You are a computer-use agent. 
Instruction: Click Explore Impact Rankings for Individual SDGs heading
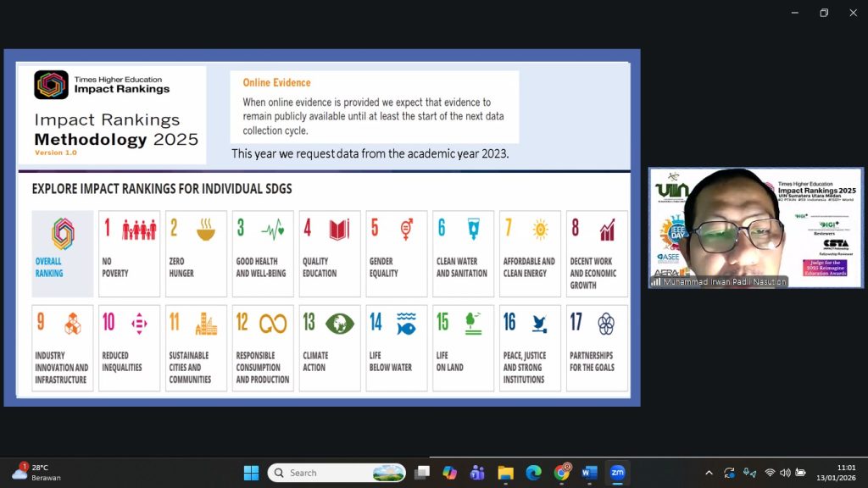pyautogui.click(x=162, y=189)
